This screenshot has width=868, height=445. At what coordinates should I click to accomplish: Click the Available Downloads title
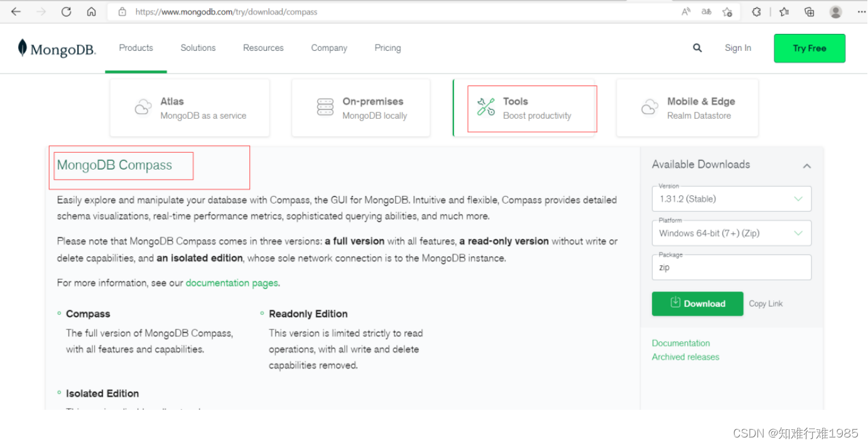[x=701, y=164]
